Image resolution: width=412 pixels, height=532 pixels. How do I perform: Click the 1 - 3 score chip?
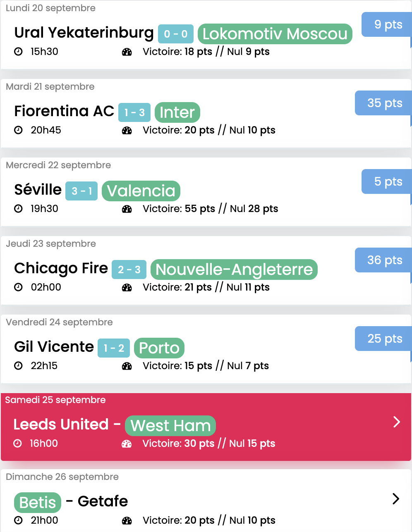(134, 112)
